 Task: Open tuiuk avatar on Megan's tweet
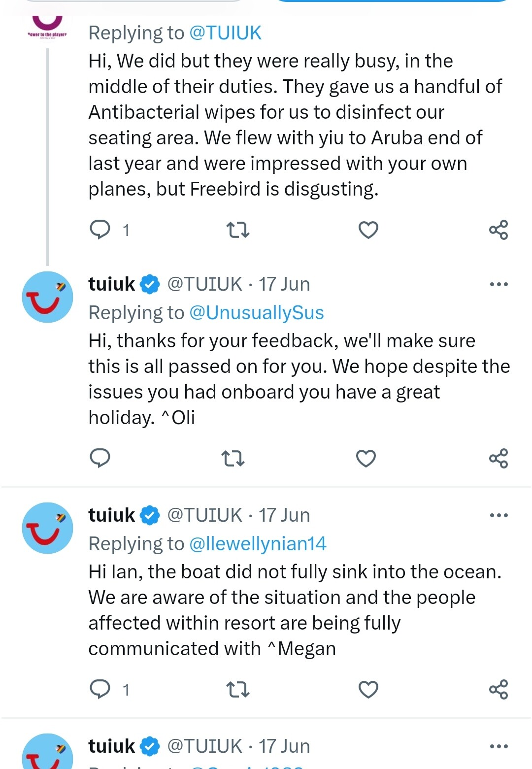coord(47,528)
